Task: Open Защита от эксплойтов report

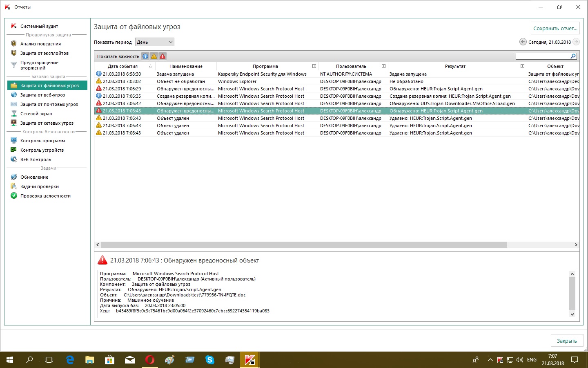Action: pyautogui.click(x=44, y=53)
